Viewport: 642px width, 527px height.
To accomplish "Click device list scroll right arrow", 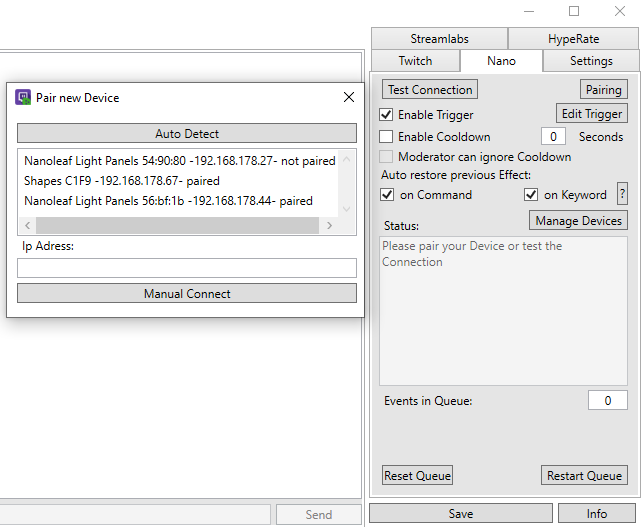I will pyautogui.click(x=329, y=225).
